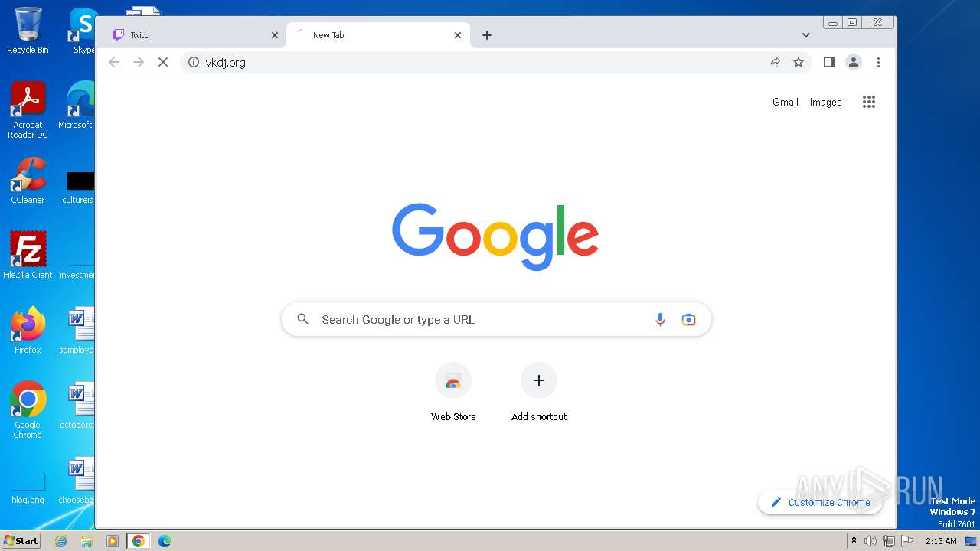Minimize the Chrome window

point(833,22)
